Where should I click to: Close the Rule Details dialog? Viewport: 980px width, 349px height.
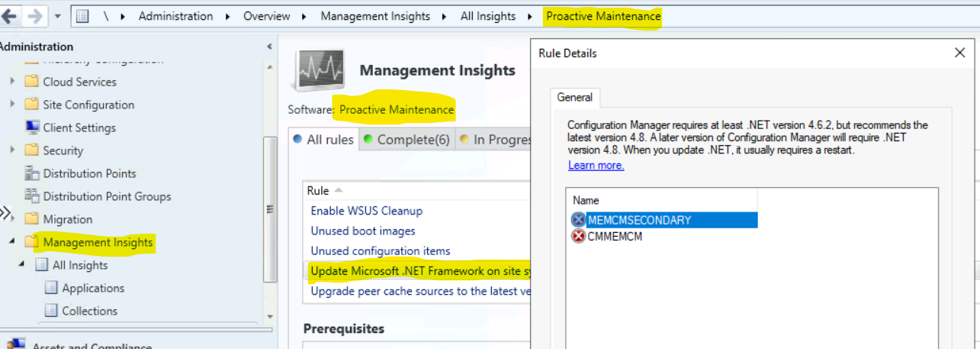pos(960,53)
